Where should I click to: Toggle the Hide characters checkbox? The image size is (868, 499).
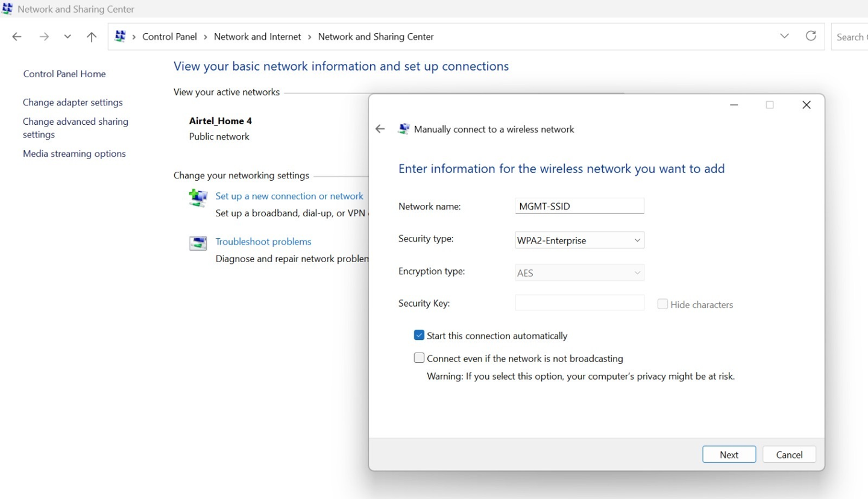[x=662, y=304]
